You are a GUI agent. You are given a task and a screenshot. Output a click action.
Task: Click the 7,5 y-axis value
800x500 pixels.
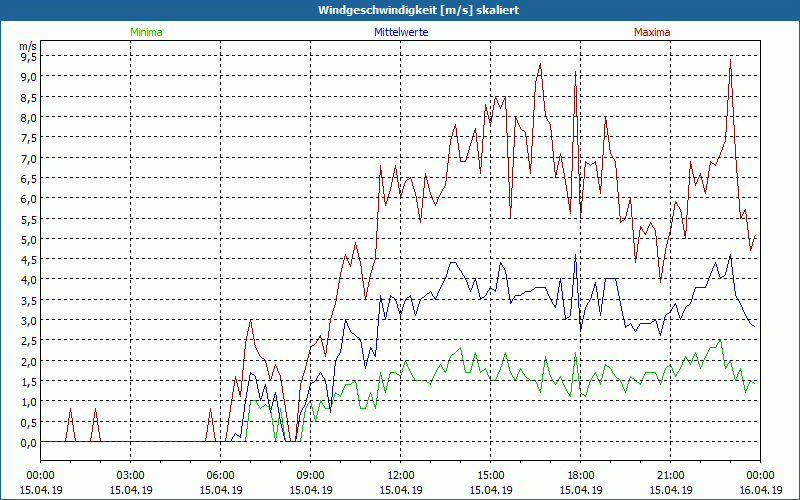[x=29, y=138]
